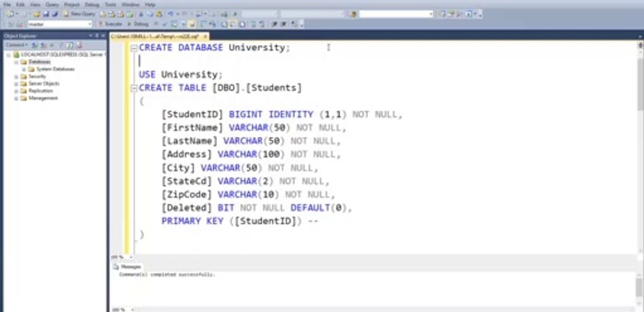The width and height of the screenshot is (644, 312).
Task: Switch to the Messages tab
Action: (x=127, y=267)
